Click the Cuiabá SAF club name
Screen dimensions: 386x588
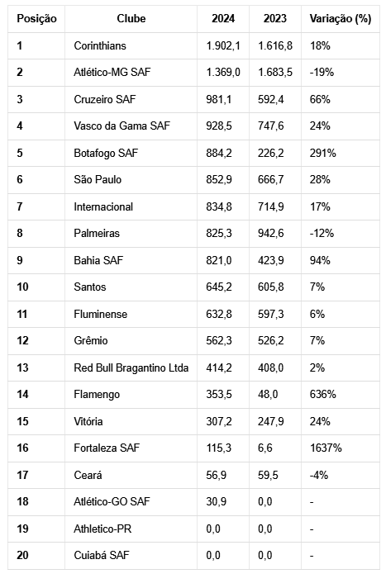tap(102, 555)
